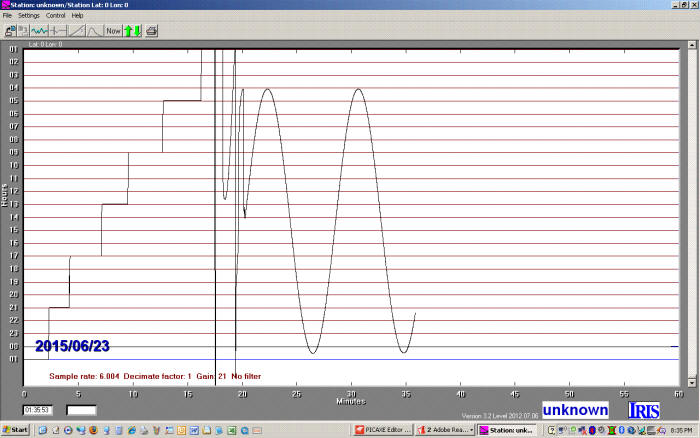Select the bell-curve filter icon in toolbar
Viewport: 700px width, 438px height.
pyautogui.click(x=94, y=31)
